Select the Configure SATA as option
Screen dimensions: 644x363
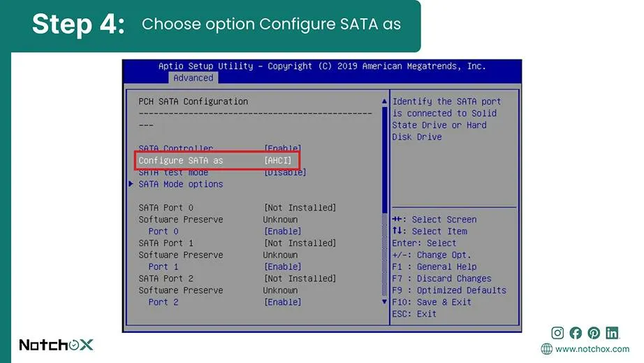coord(180,160)
